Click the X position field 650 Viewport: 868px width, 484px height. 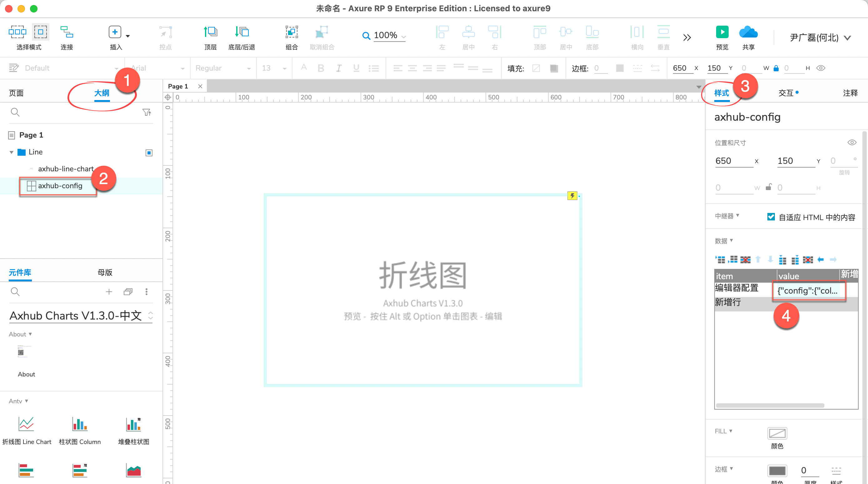[x=734, y=161]
